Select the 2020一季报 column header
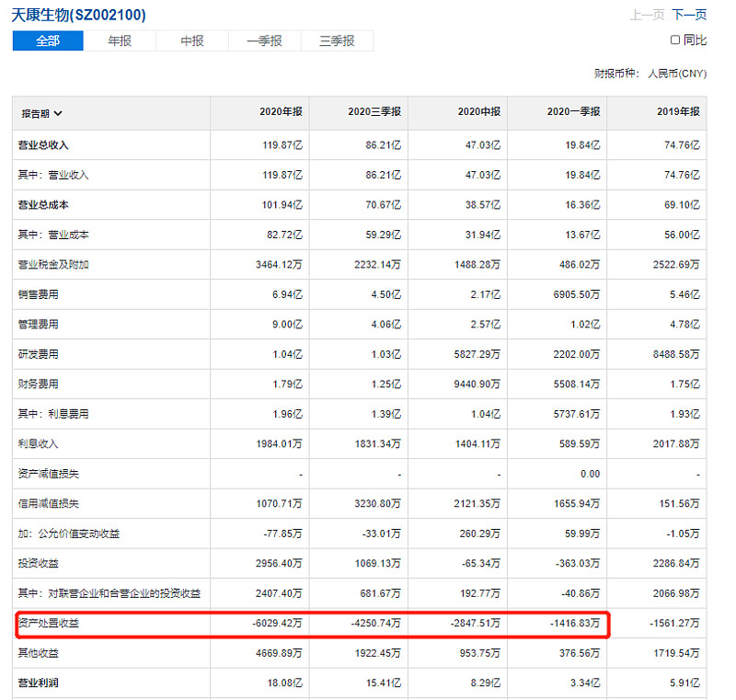This screenshot has height=700, width=736. (573, 112)
